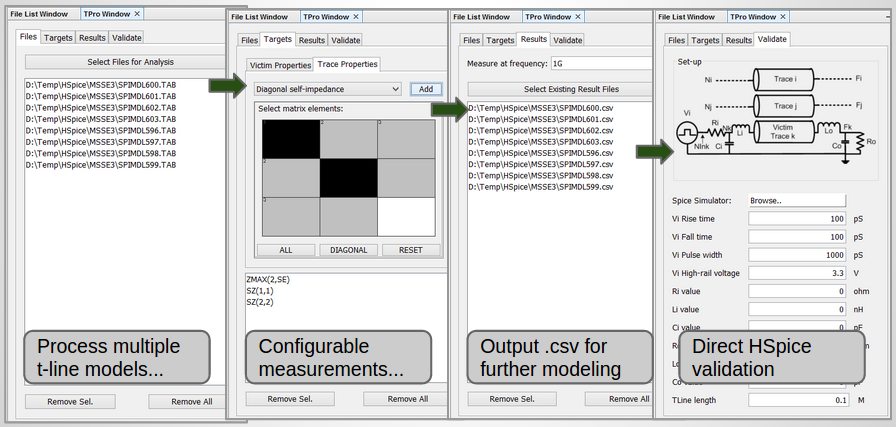896x427 pixels.
Task: Switch to the Victim Properties sub-tab
Action: [280, 65]
